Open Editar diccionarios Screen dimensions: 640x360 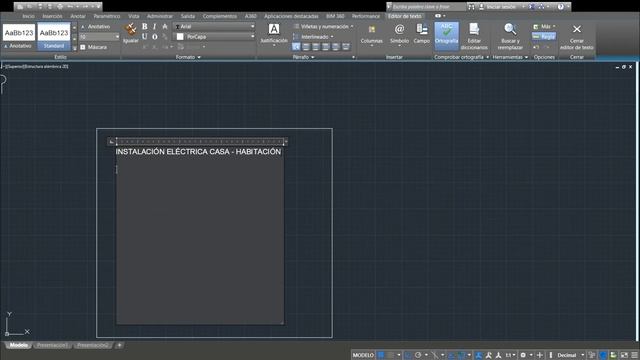pos(474,36)
